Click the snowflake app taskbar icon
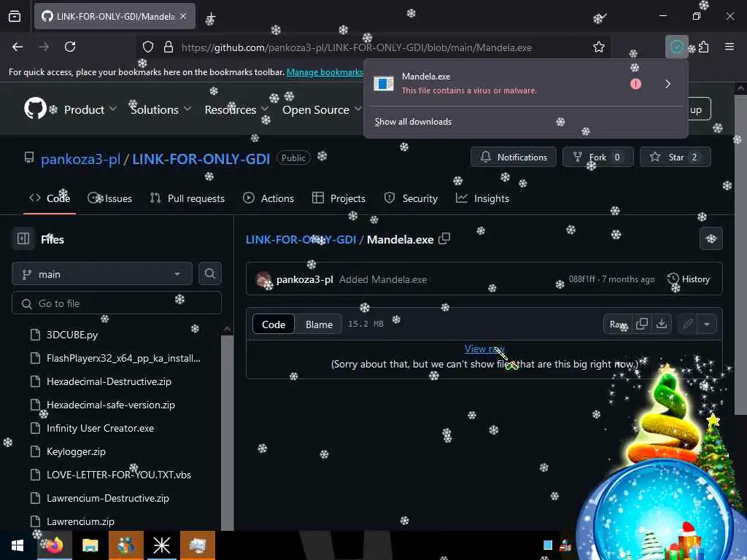This screenshot has width=747, height=560. coord(161,545)
